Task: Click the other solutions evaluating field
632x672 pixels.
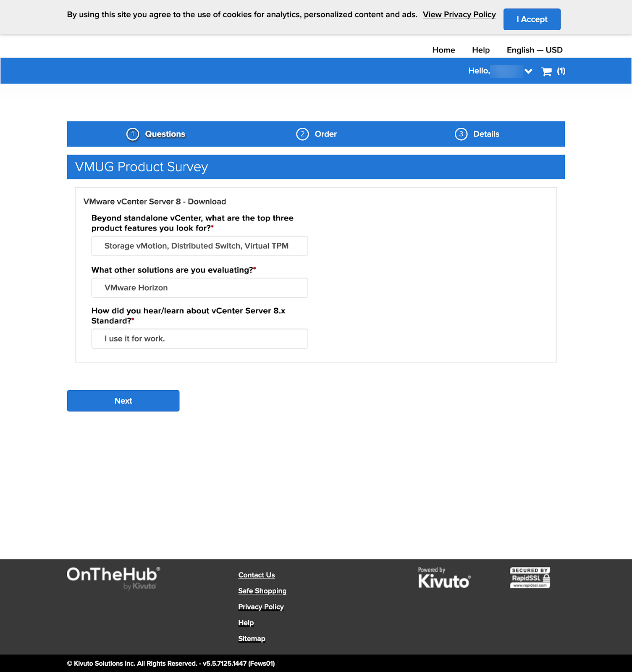Action: click(199, 288)
